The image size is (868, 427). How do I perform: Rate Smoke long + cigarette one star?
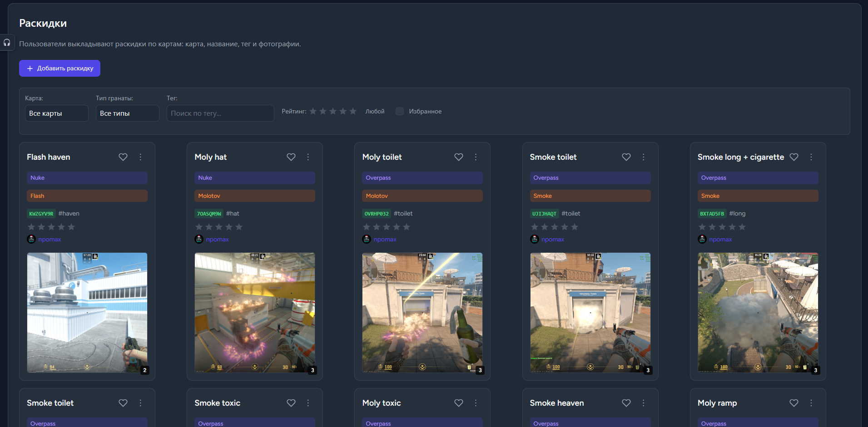702,227
